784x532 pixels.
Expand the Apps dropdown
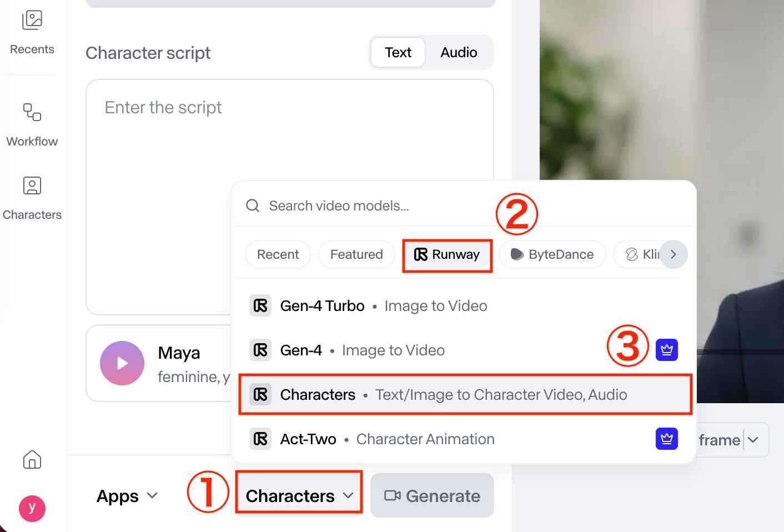click(127, 495)
